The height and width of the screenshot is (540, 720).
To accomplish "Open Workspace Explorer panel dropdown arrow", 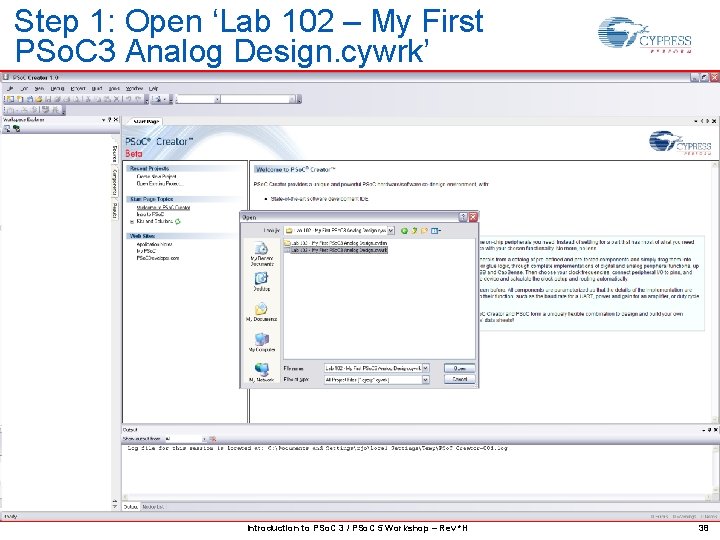I will 103,120.
